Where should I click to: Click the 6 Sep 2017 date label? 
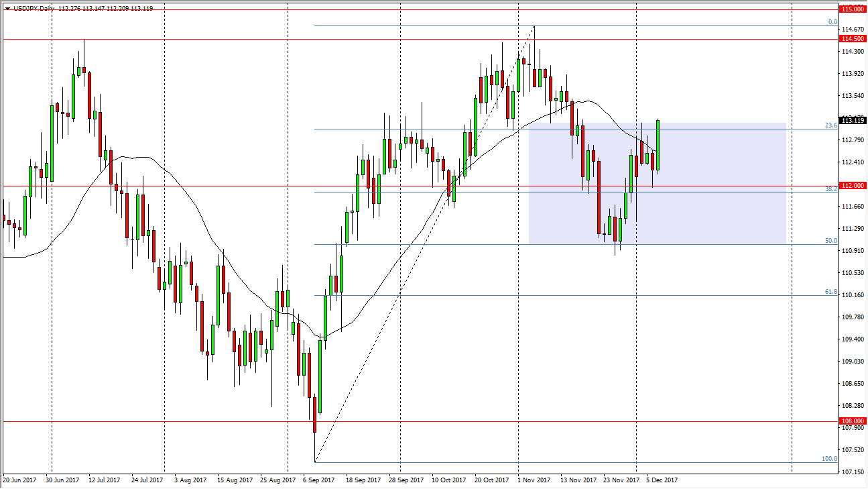point(320,480)
